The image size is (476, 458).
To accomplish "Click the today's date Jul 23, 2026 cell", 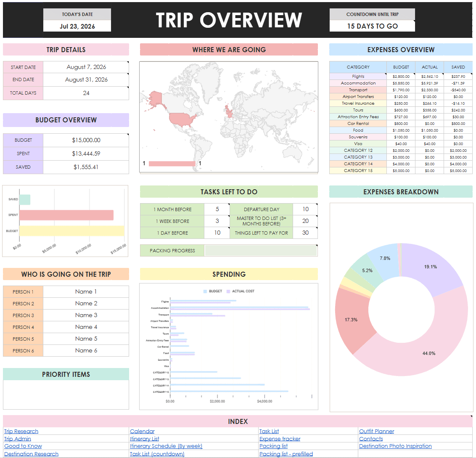I will click(x=77, y=26).
